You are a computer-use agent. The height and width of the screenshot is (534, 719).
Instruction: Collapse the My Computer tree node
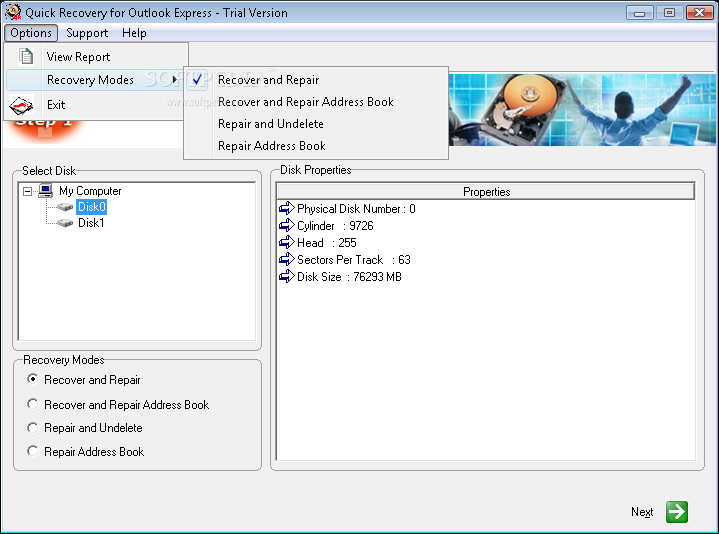[28, 191]
